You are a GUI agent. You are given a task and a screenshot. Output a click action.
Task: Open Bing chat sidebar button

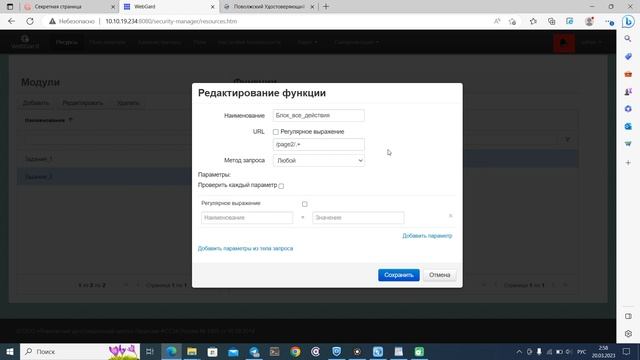[628, 22]
